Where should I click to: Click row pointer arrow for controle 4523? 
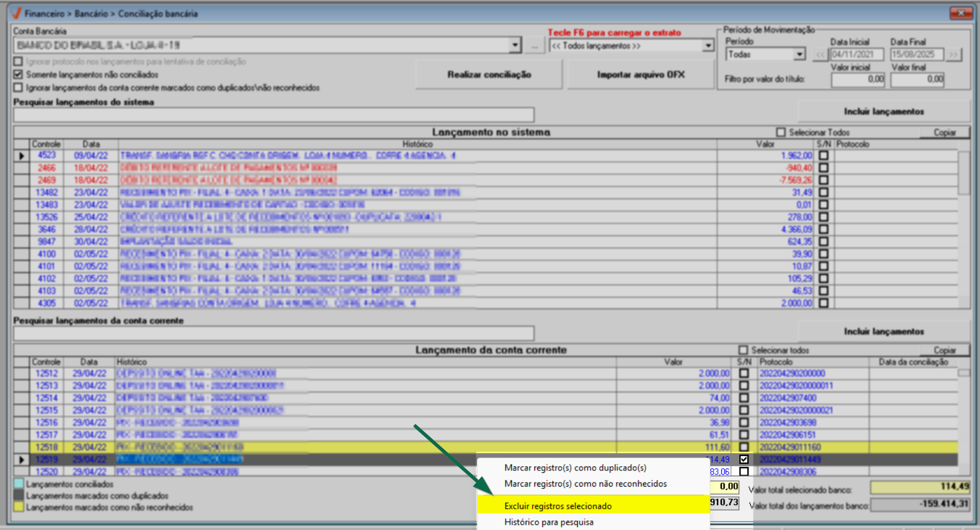21,156
